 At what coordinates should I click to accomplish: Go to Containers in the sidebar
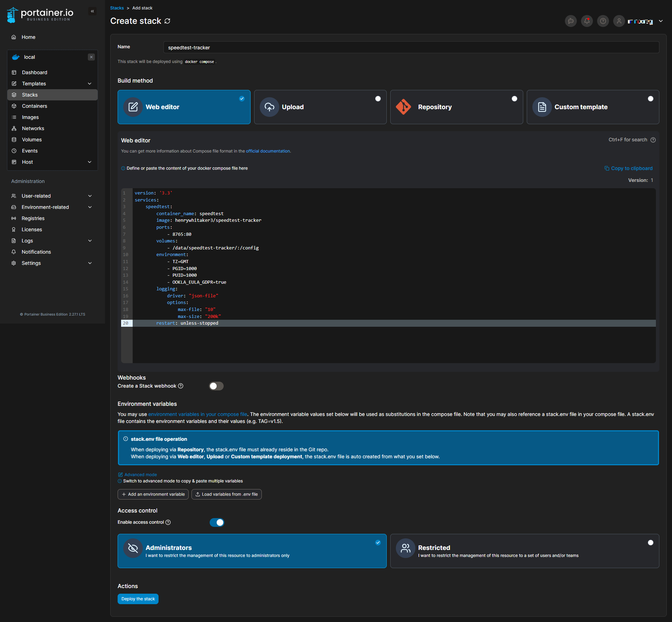point(52,106)
